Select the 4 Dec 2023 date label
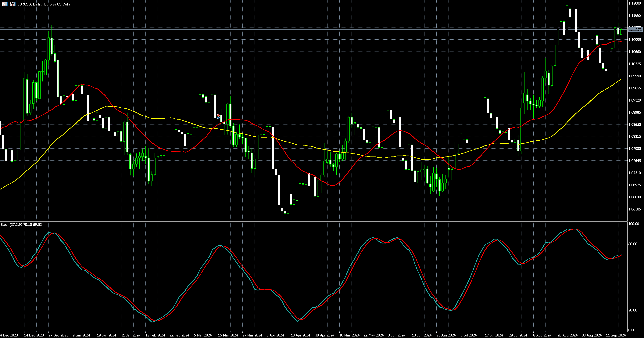This screenshot has width=644, height=338. click(x=9, y=335)
